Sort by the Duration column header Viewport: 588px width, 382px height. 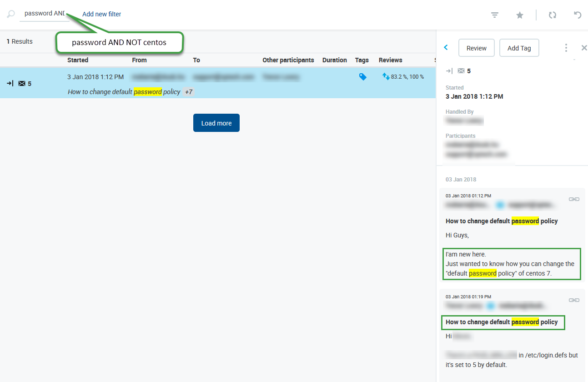[334, 60]
